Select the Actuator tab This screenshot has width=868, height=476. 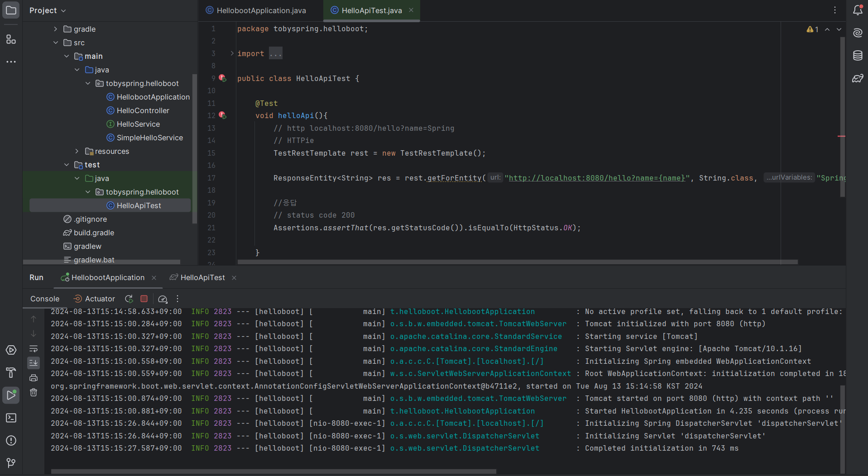coord(94,299)
